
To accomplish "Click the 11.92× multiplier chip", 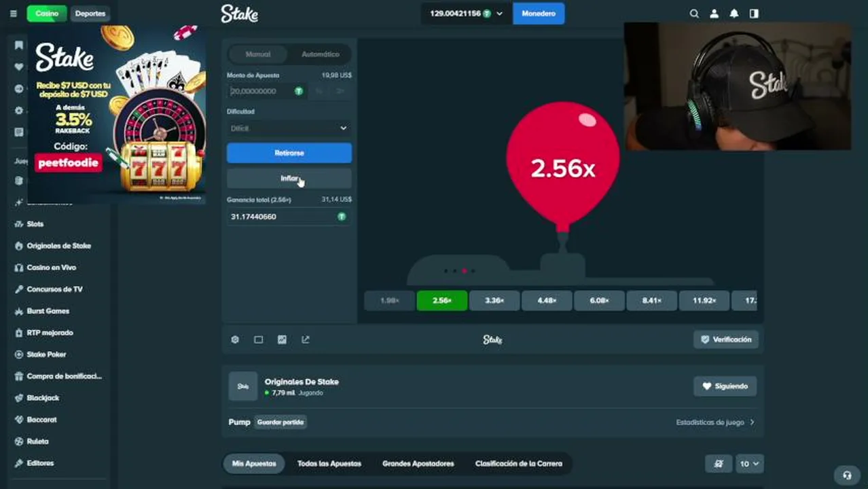I will [704, 300].
